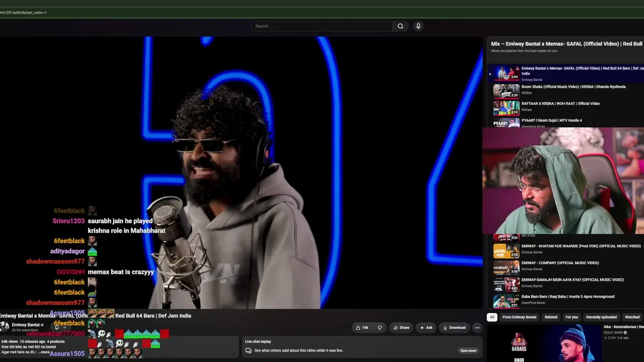Screen dimensions: 644x362
Task: Click the 'Raftaar' channel name in the mix
Action: tap(527, 110)
